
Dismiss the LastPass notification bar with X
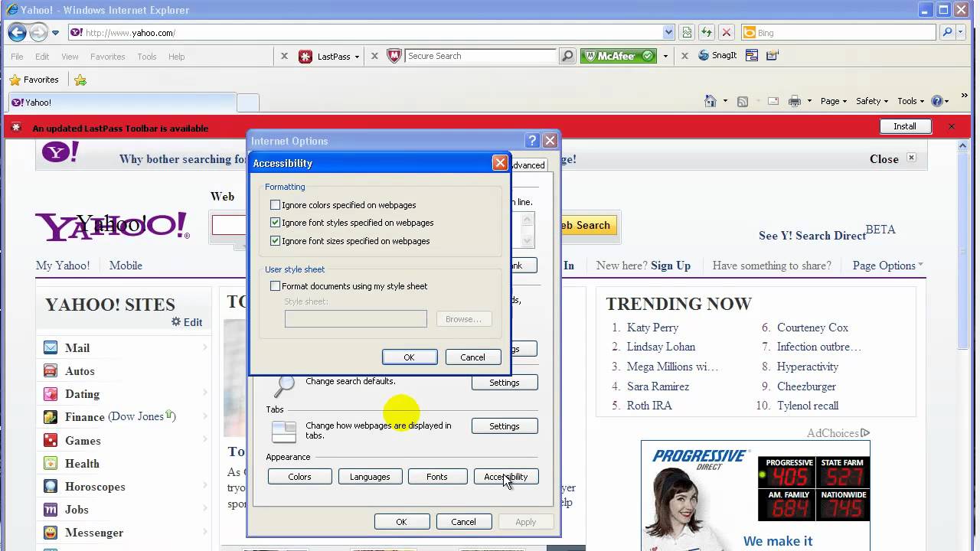952,126
